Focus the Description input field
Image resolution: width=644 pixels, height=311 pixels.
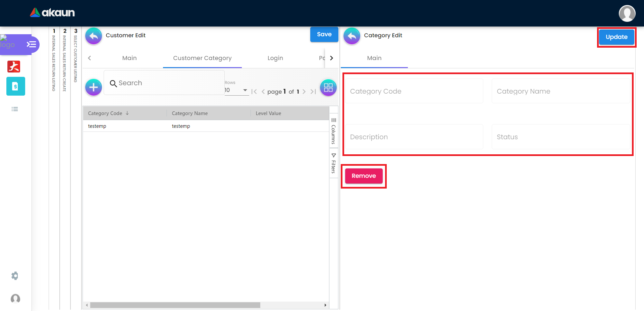[x=414, y=137]
